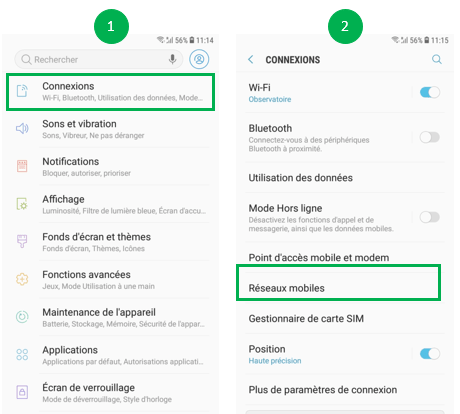Tap the Notifications icon
The height and width of the screenshot is (414, 460).
22,166
